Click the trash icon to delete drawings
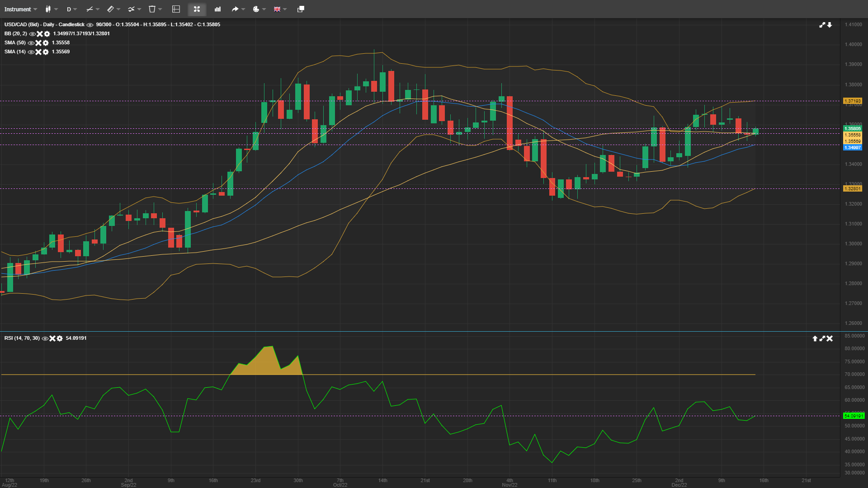This screenshot has width=868, height=488. click(152, 9)
